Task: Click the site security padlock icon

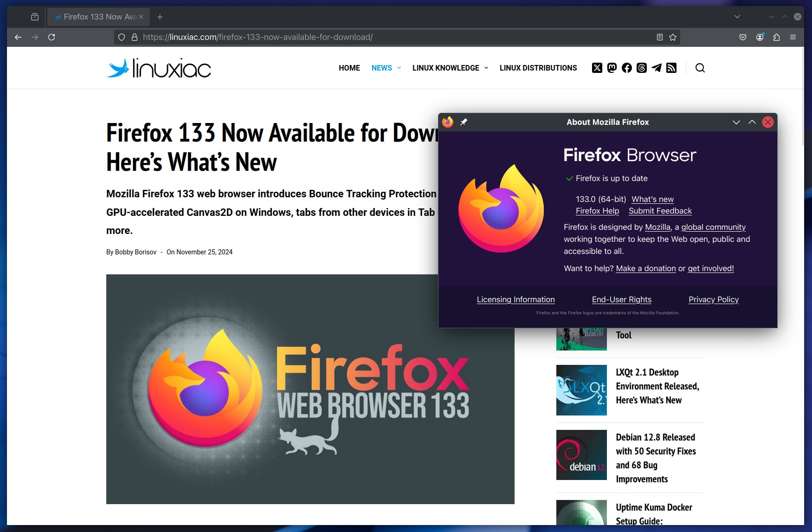Action: [135, 37]
